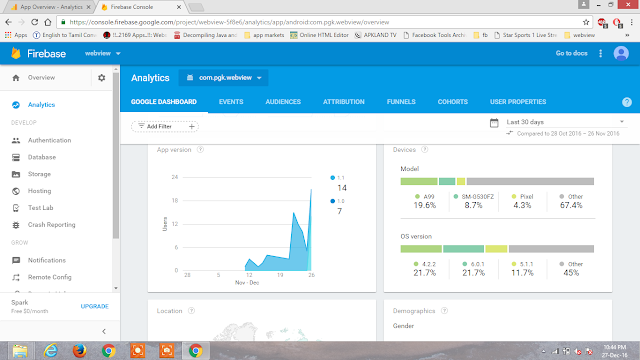Open the Go to docs link
Viewport: 640px width, 360px height.
tap(571, 53)
